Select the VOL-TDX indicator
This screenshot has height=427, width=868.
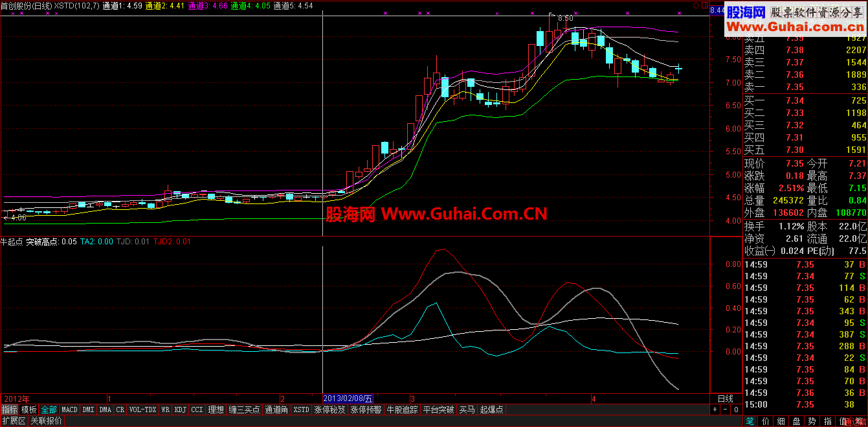click(x=142, y=410)
